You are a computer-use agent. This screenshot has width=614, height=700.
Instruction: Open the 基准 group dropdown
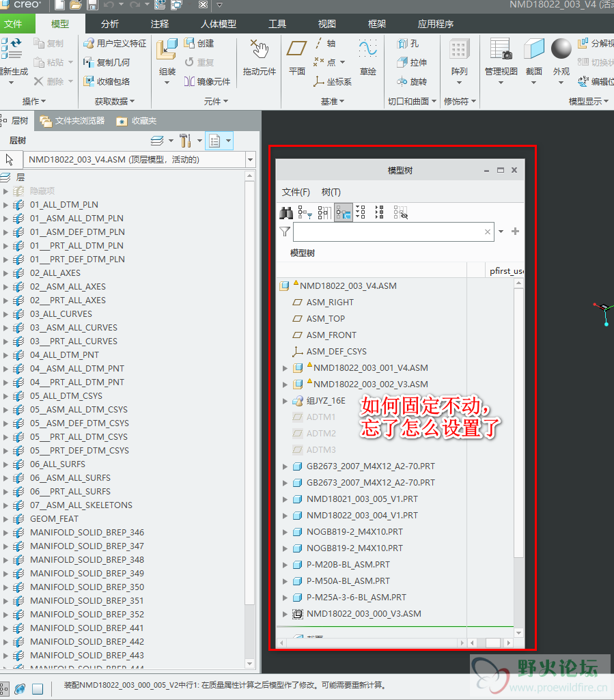click(332, 101)
